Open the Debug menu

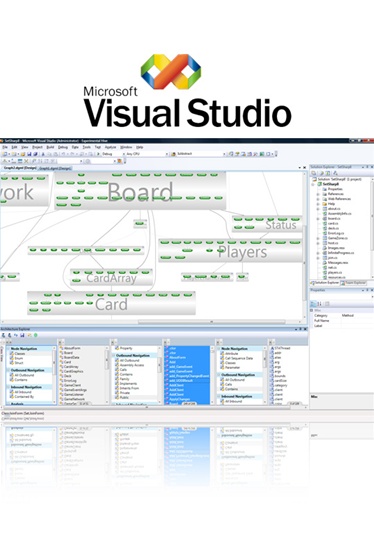(63, 147)
